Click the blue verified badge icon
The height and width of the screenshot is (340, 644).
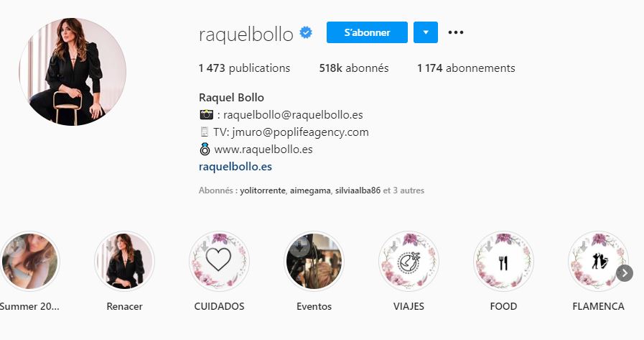tap(306, 32)
